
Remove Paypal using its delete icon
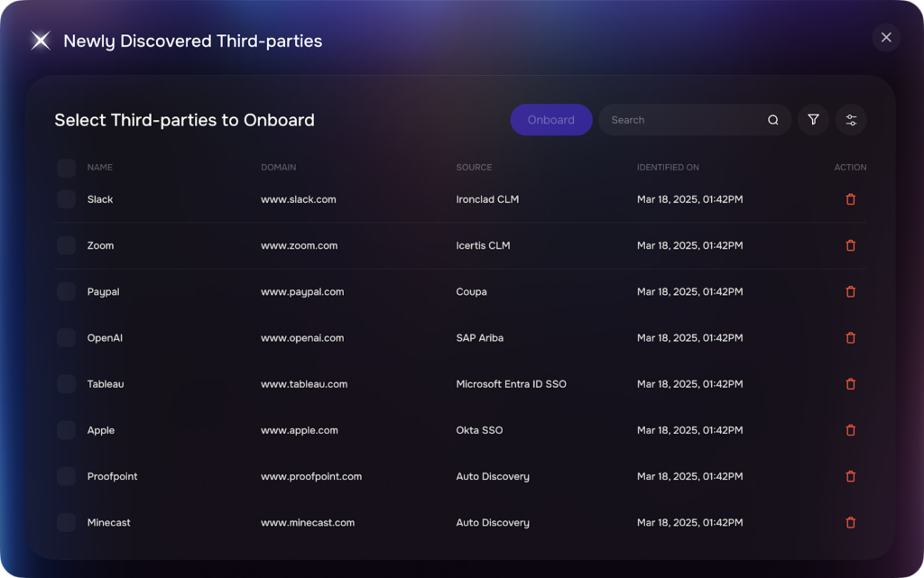[x=850, y=291]
